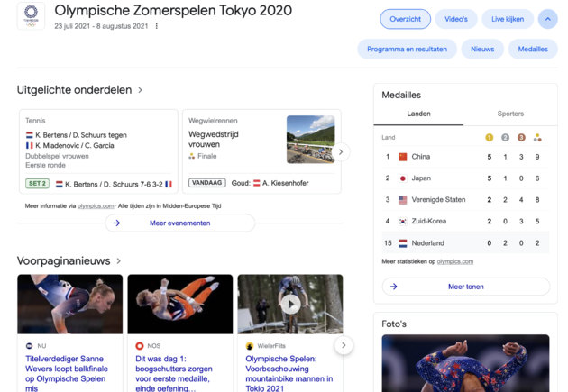Viewport: 568px width, 392px height.
Task: Expand the Voorpaginanieuws section arrow
Action: [x=118, y=261]
